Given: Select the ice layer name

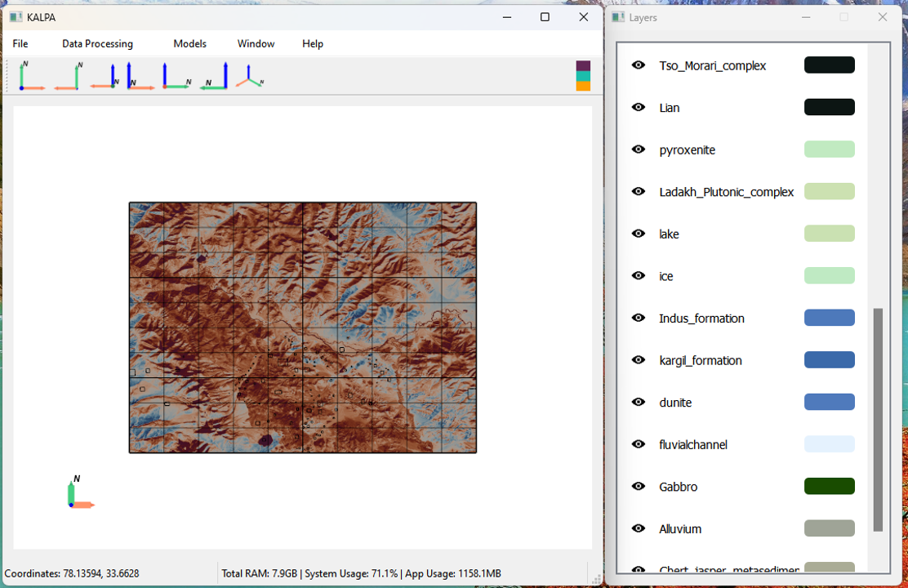Looking at the screenshot, I should pos(666,276).
